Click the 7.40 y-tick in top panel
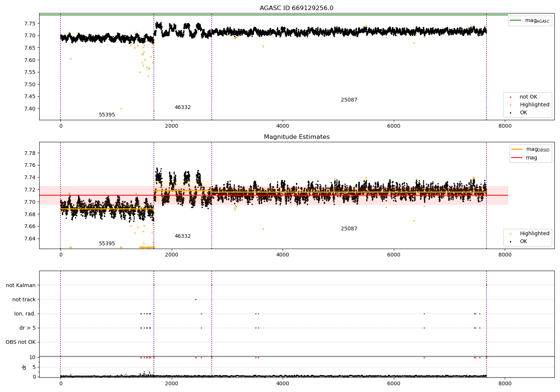Viewport: 560px width, 392px height. tap(30, 109)
